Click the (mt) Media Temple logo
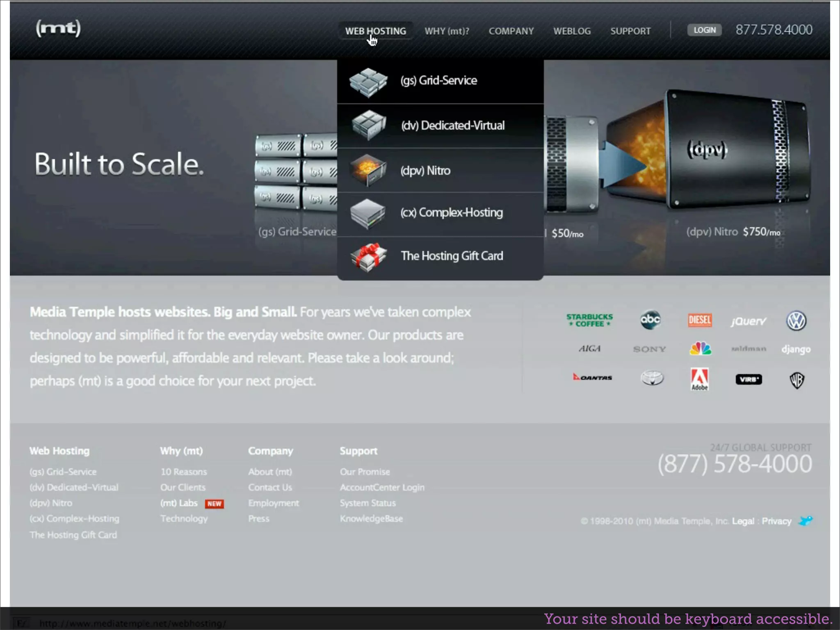The image size is (840, 630). click(58, 28)
